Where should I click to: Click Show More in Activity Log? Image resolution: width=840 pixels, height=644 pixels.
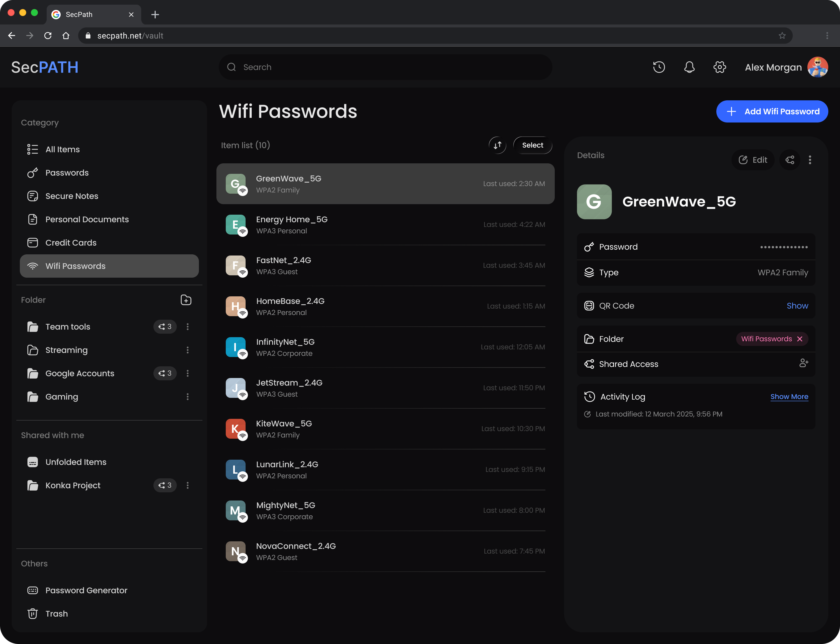(x=789, y=397)
